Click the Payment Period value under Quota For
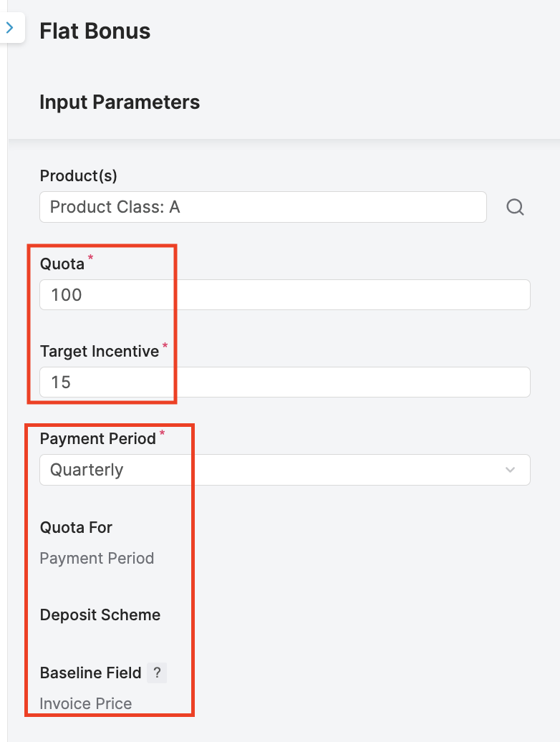This screenshot has width=560, height=742. point(97,558)
